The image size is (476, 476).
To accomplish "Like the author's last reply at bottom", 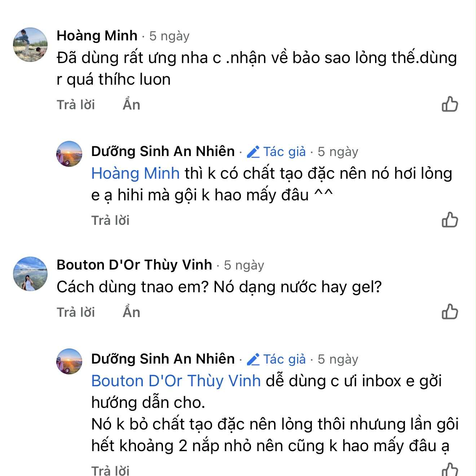I will [x=450, y=469].
